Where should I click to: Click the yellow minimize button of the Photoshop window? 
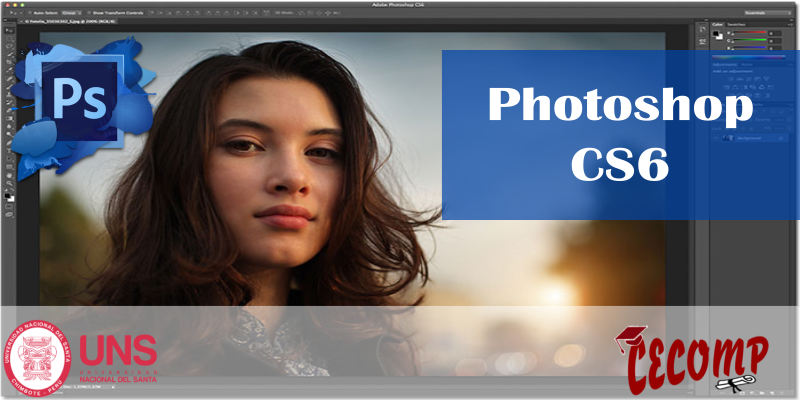tap(15, 5)
